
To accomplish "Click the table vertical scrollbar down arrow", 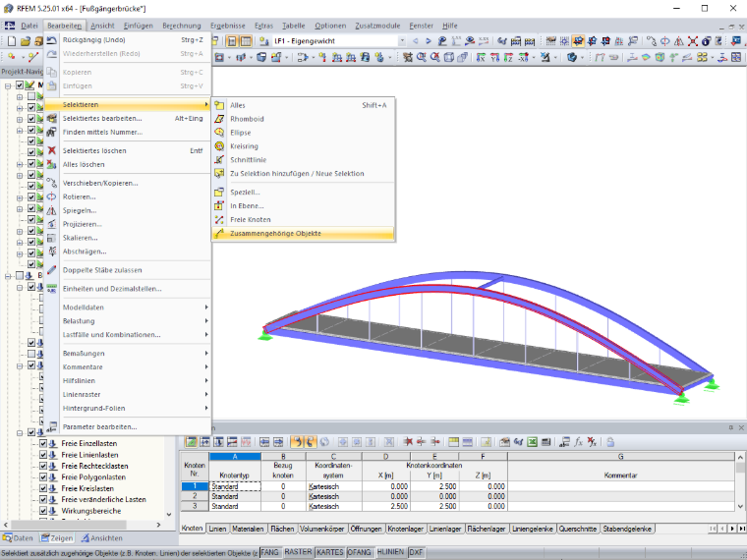I will tap(740, 507).
